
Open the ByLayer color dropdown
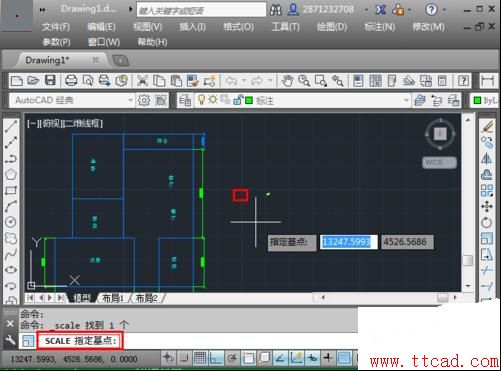[x=486, y=100]
